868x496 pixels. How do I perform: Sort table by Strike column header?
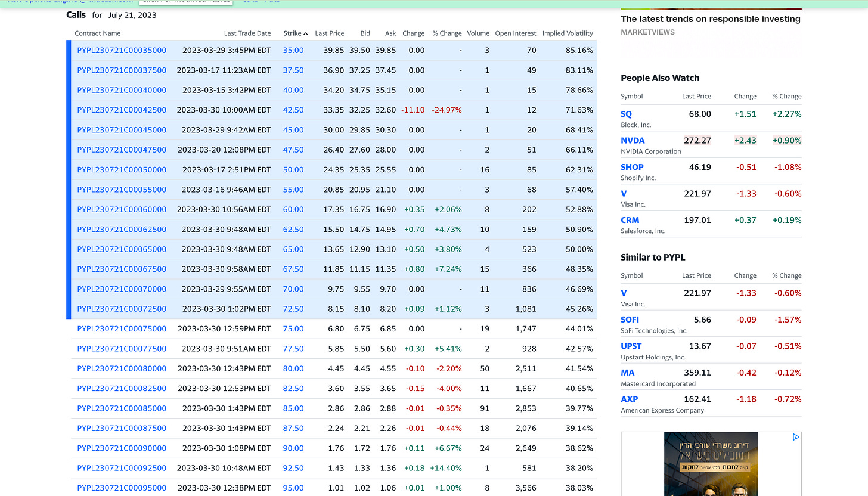pos(296,33)
